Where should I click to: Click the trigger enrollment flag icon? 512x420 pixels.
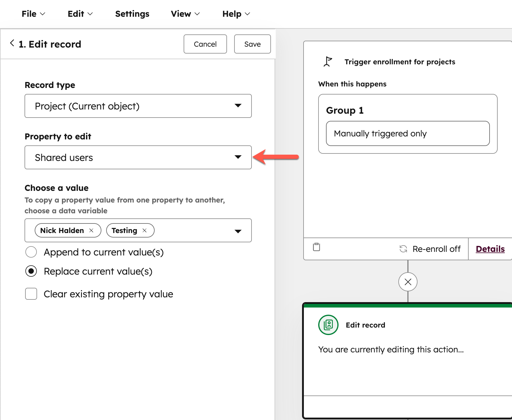(328, 62)
